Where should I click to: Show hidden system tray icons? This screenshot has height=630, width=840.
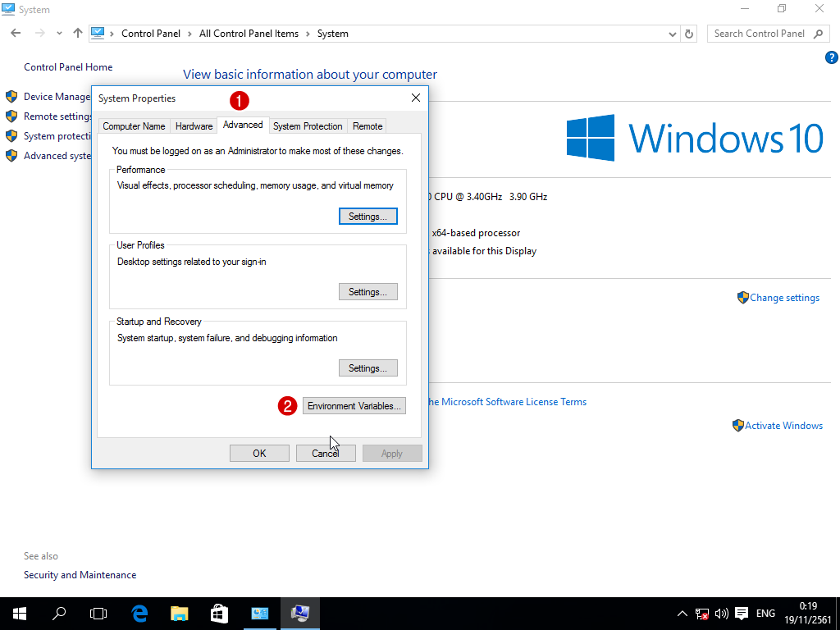(682, 614)
